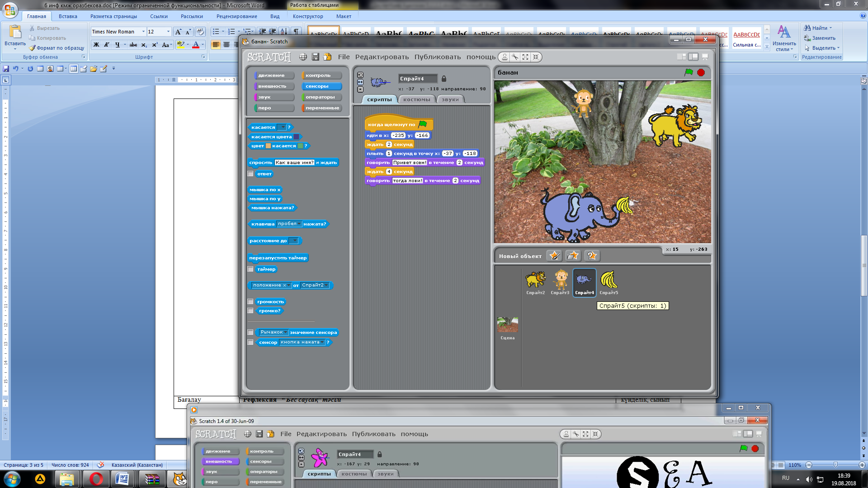Stop all scripts in the банан stage

coord(701,72)
